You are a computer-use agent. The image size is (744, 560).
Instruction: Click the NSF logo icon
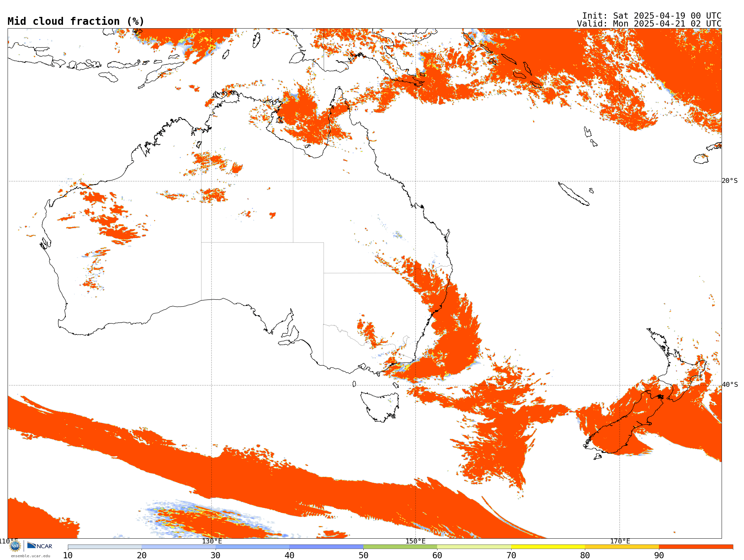coord(15,546)
